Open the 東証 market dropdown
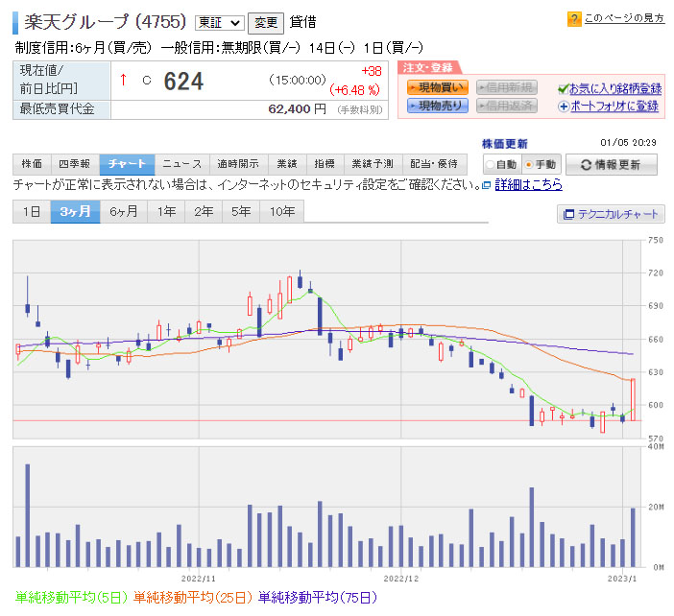Screen dimensions: 674x616 (x=219, y=22)
